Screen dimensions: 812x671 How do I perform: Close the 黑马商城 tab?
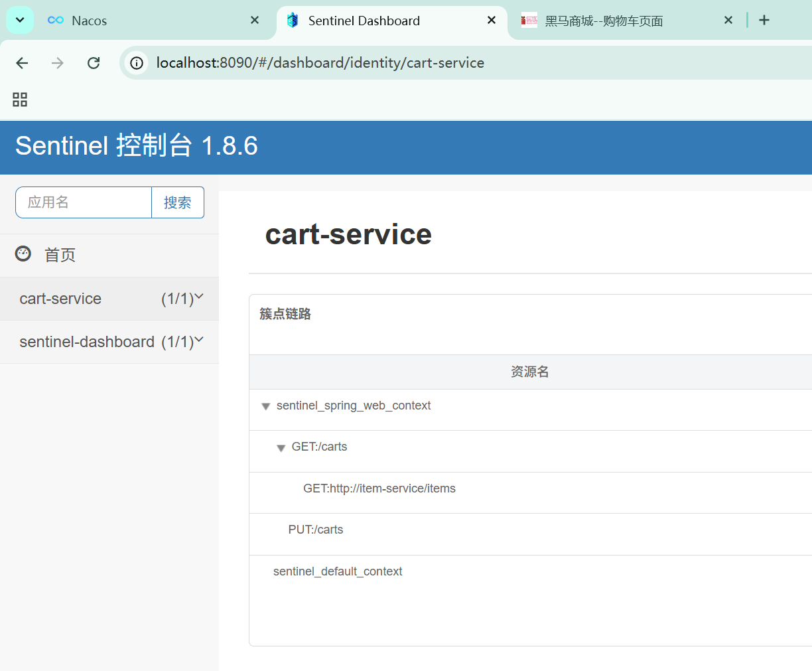point(728,21)
